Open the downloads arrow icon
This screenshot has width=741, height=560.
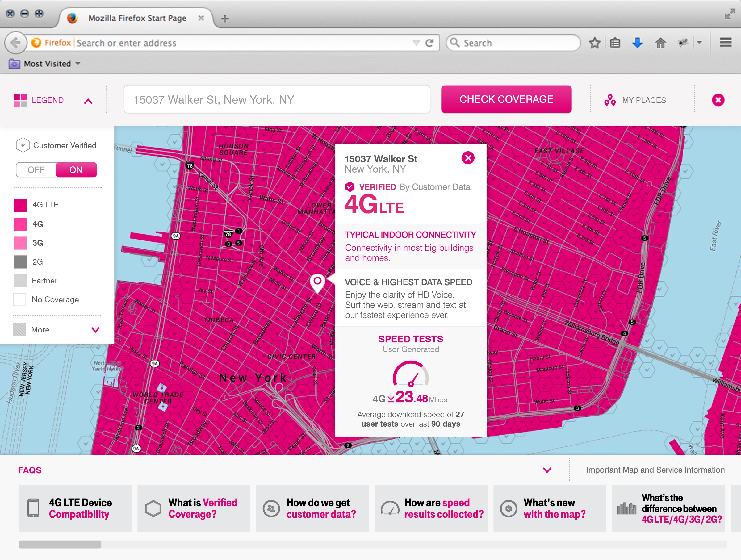pos(637,43)
